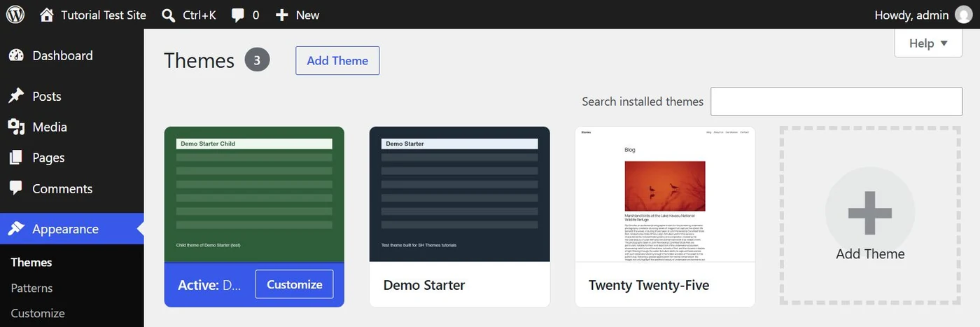Click the Twenty Twenty-Five theme name
The height and width of the screenshot is (327, 980).
(649, 285)
